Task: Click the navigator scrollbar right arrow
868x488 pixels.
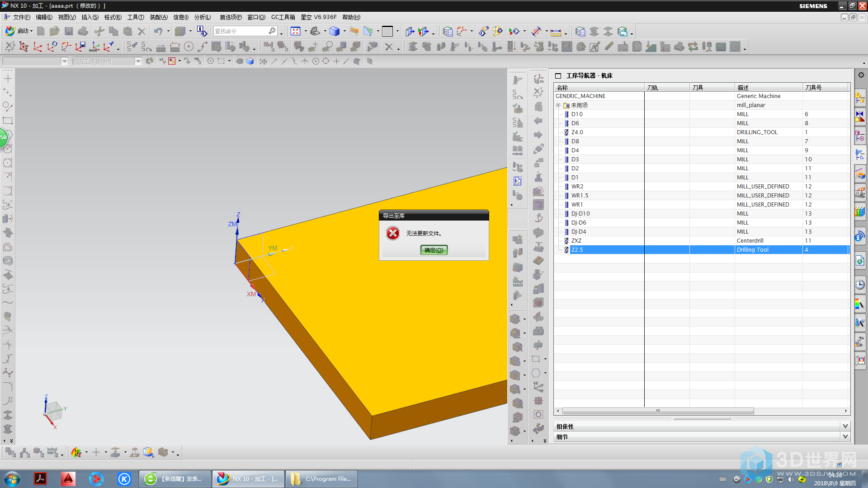Action: click(846, 411)
